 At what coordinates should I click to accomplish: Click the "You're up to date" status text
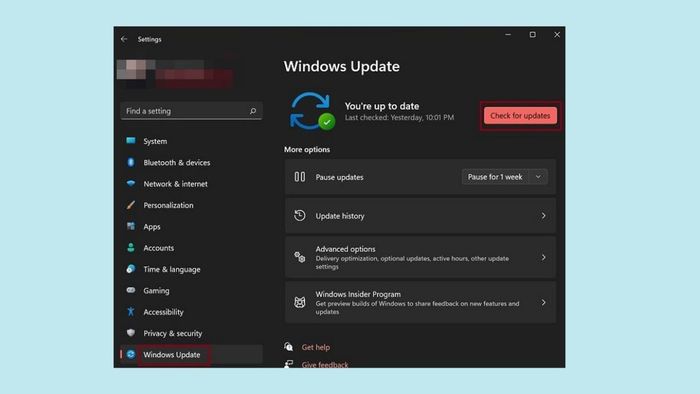pyautogui.click(x=382, y=106)
